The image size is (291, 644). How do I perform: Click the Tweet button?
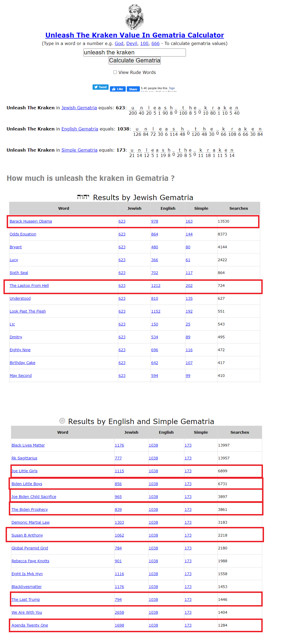[101, 87]
